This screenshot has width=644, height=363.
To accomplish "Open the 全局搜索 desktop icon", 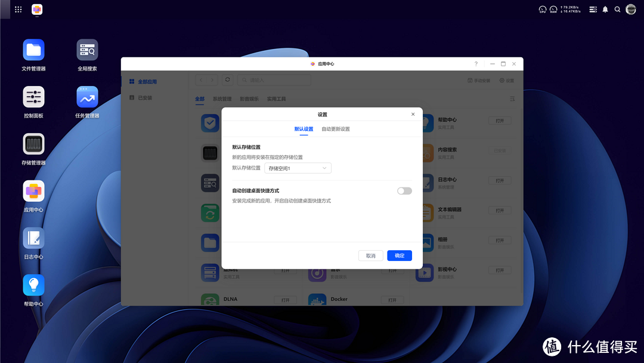I will [87, 50].
